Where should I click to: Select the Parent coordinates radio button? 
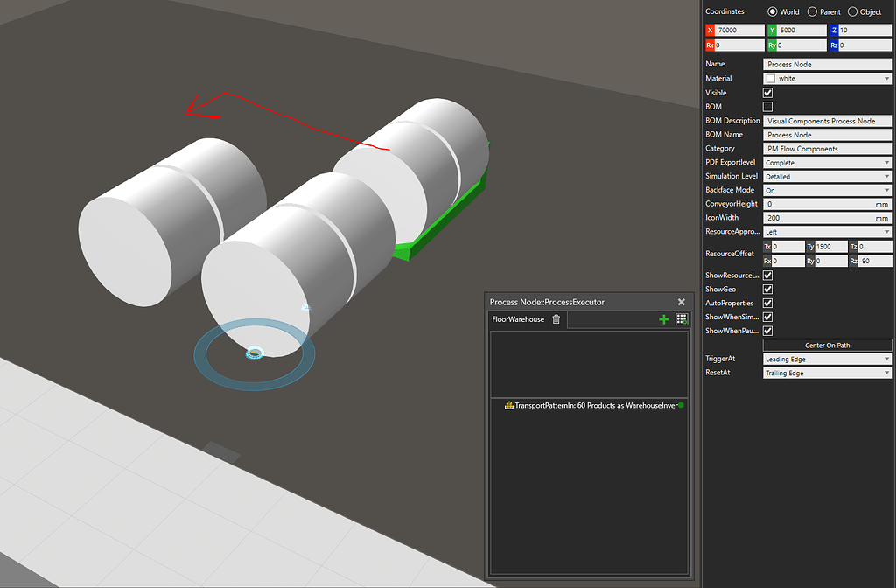click(813, 12)
